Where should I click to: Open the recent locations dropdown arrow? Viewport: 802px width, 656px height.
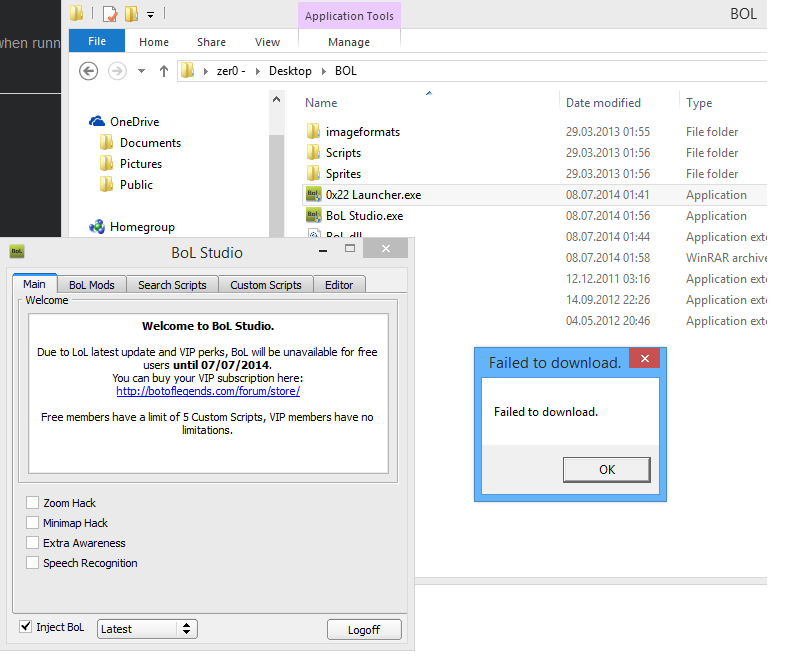141,71
